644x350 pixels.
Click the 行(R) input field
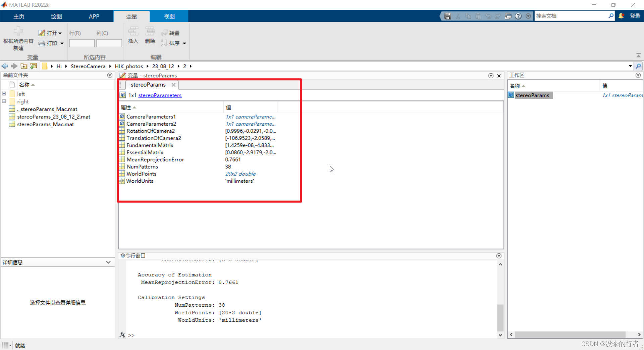pos(82,43)
